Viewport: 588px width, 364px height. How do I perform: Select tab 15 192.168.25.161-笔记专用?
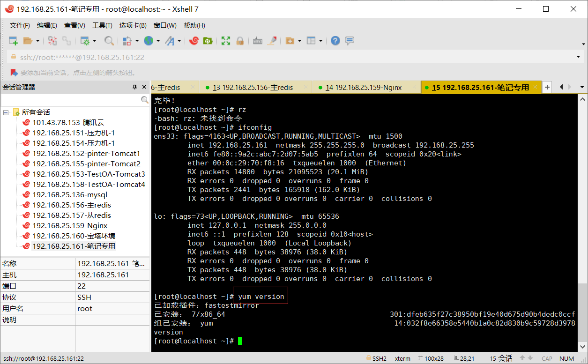click(x=480, y=87)
